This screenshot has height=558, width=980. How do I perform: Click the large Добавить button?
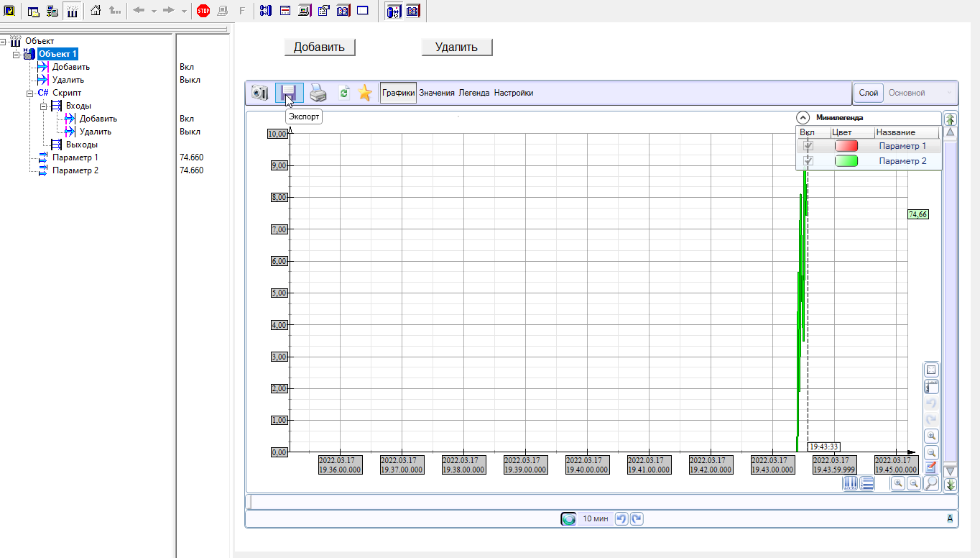pos(320,47)
